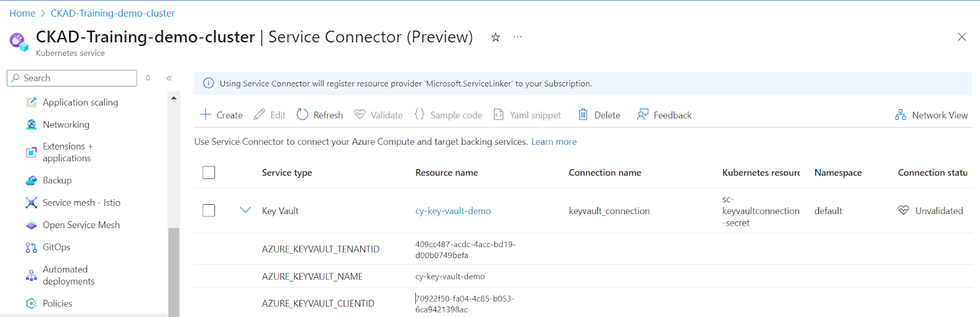
Task: Sort by the Namespace column header
Action: [838, 172]
